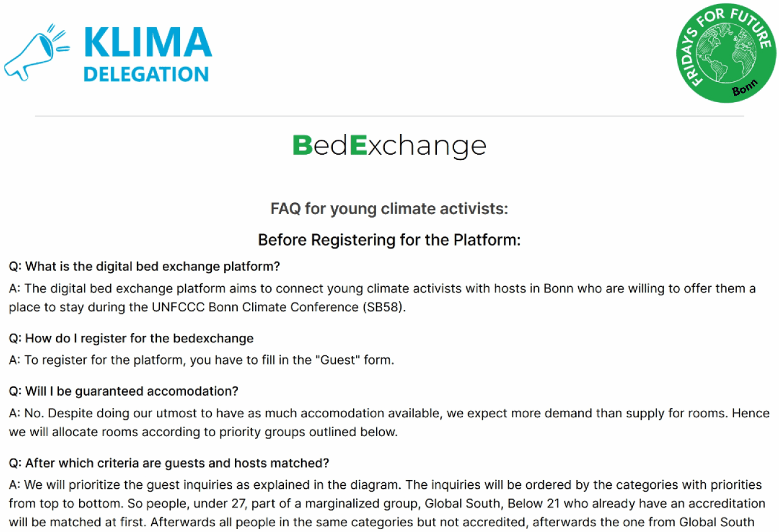Click the Bonn label on green badge

[x=744, y=88]
